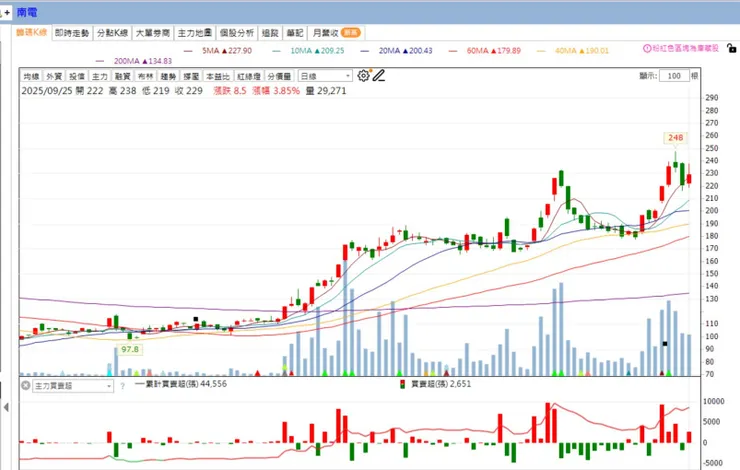Click the unlock padlock icon
This screenshot has height=470, width=740.
coord(731,48)
